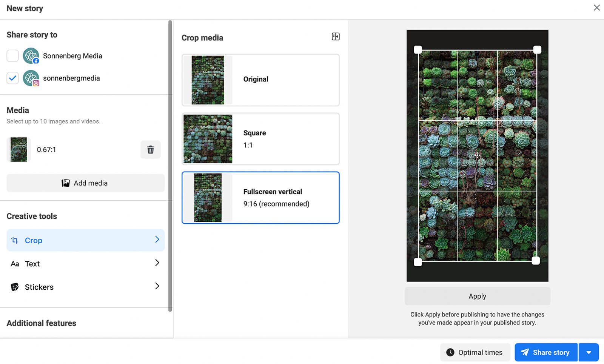The height and width of the screenshot is (364, 604).
Task: Choose the Original crop option
Action: [260, 80]
